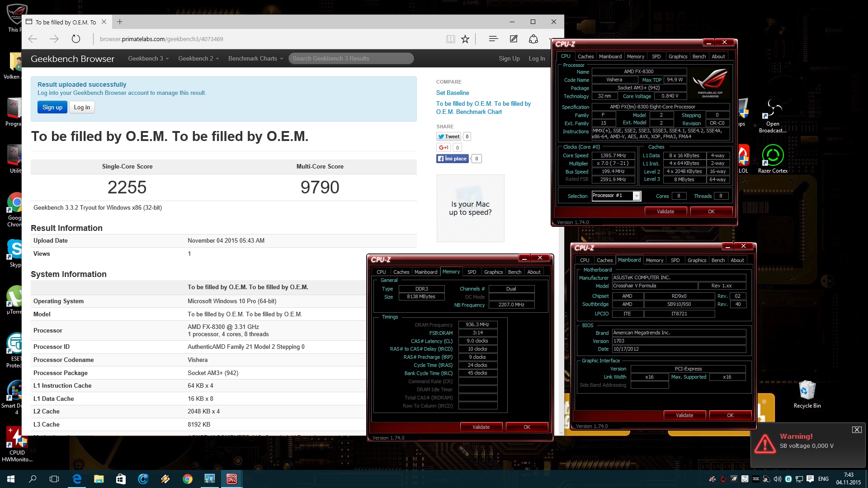Open the Razer Cortex desktop icon
The height and width of the screenshot is (488, 868).
773,159
